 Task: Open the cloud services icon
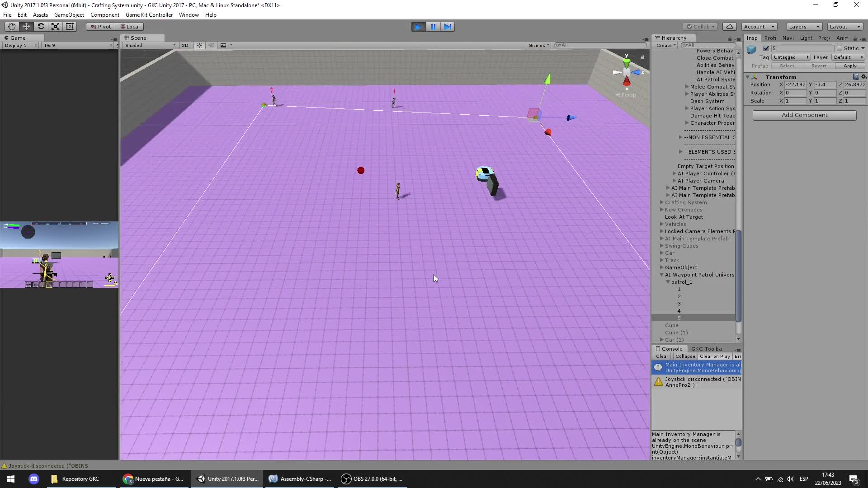point(729,27)
